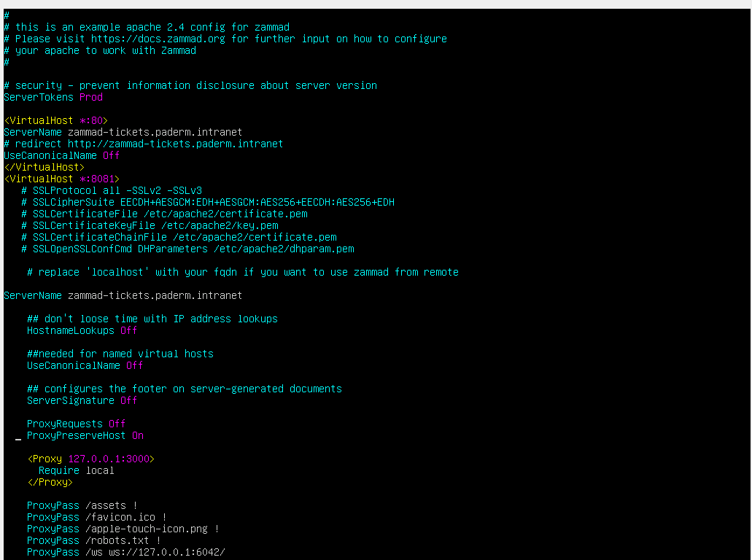752x560 pixels.
Task: Click 'ServerSignature Off' directive
Action: (x=82, y=400)
